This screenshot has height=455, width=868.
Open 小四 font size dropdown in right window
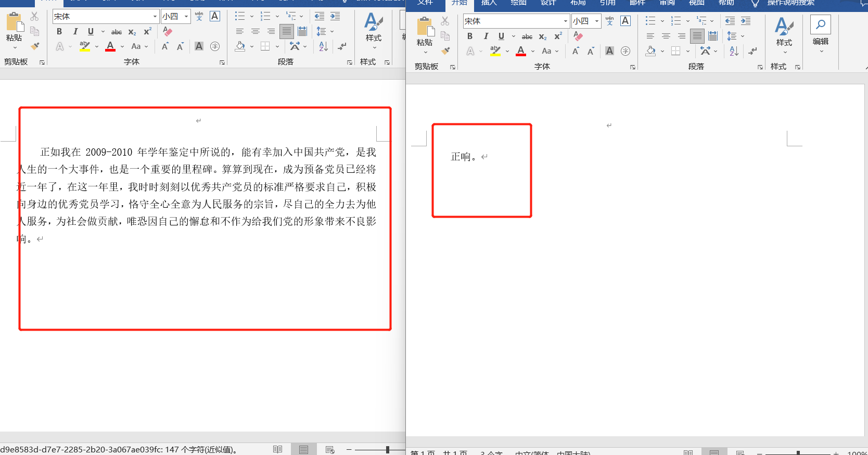[596, 21]
